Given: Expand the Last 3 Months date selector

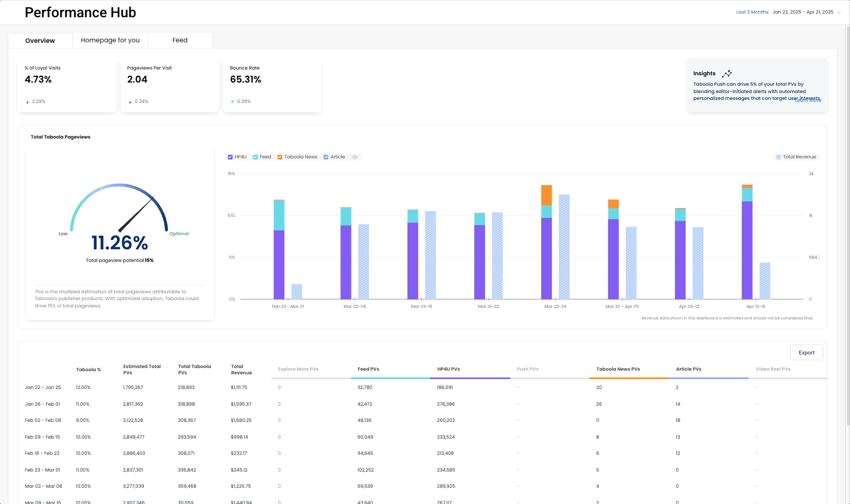Looking at the screenshot, I should [x=752, y=12].
